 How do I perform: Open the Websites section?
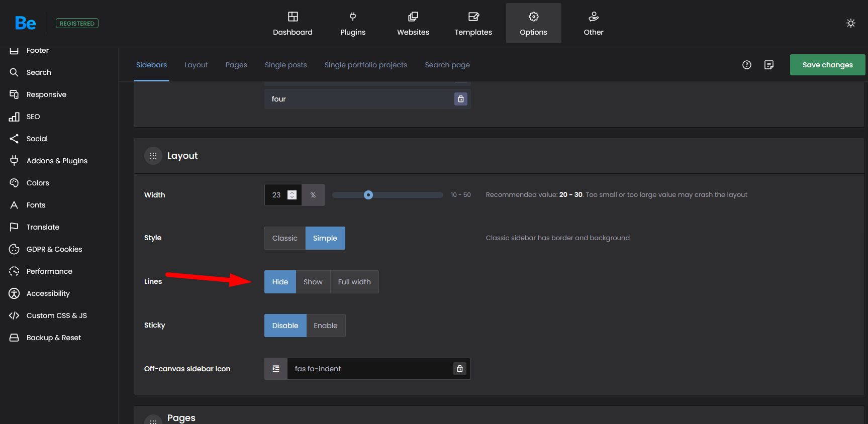click(413, 23)
